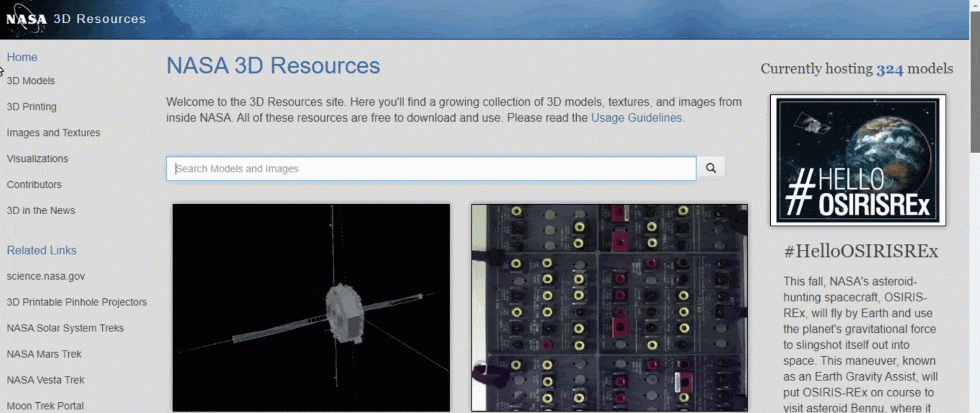Open Images and Textures page
This screenshot has width=980, height=413.
click(x=54, y=133)
